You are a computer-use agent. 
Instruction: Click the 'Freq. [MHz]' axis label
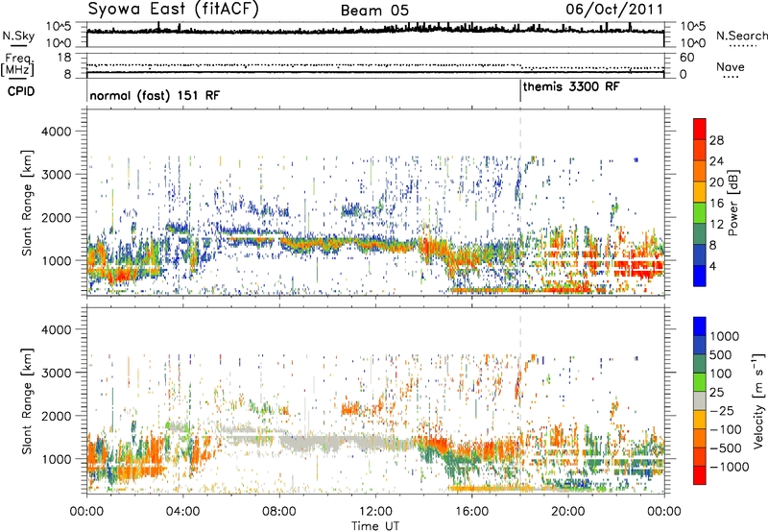pos(17,64)
